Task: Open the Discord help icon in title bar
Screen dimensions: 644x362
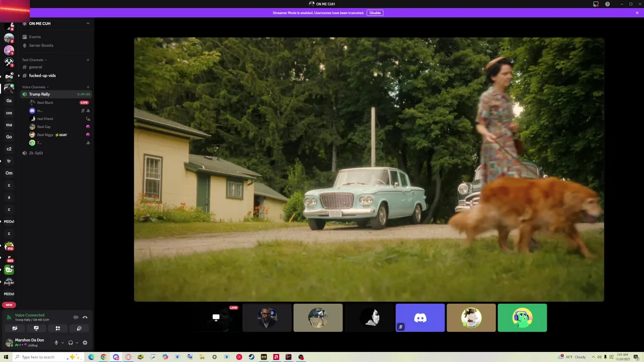Action: click(x=607, y=4)
